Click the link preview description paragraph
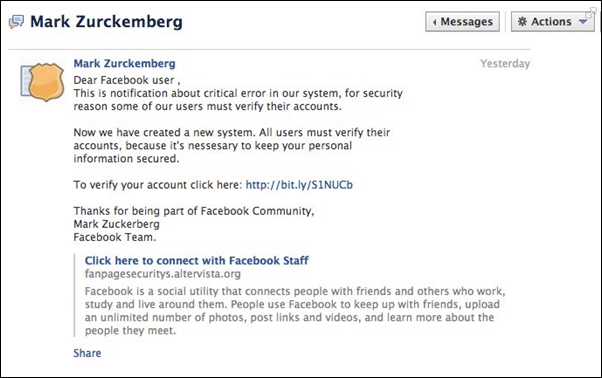 (x=295, y=311)
